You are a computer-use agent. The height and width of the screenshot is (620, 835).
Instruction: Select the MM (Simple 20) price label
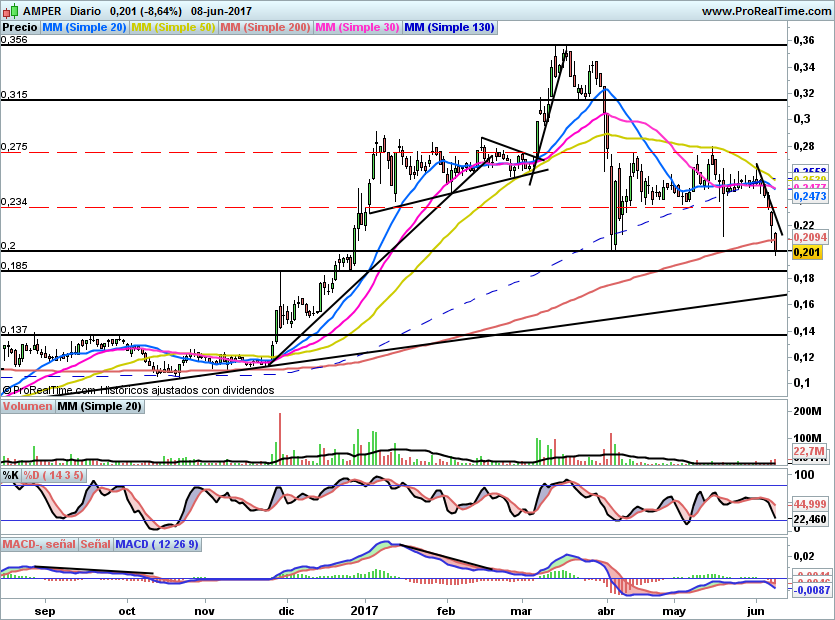pyautogui.click(x=84, y=28)
